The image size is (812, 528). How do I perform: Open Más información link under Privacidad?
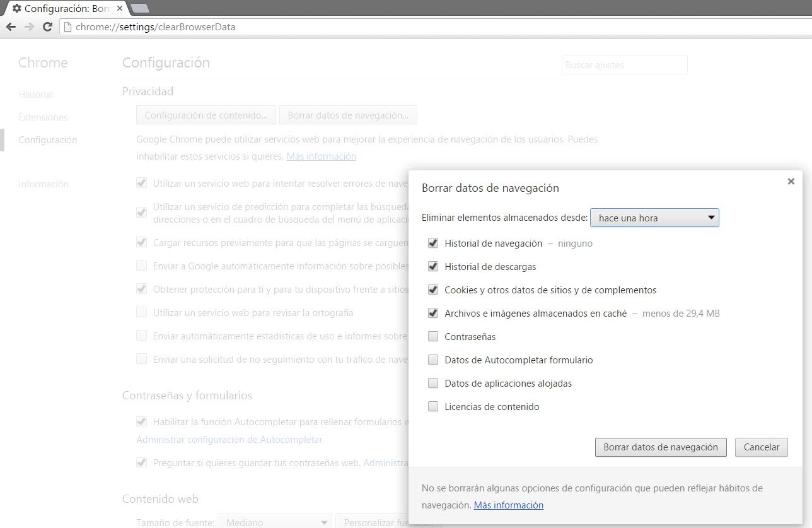point(322,156)
